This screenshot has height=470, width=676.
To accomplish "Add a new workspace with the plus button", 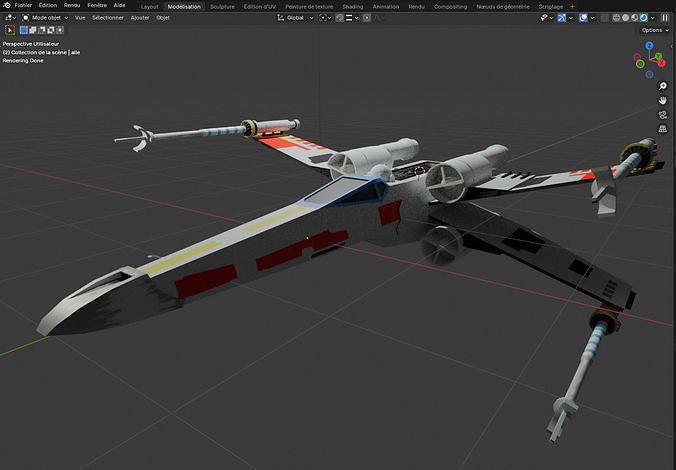I will [572, 6].
